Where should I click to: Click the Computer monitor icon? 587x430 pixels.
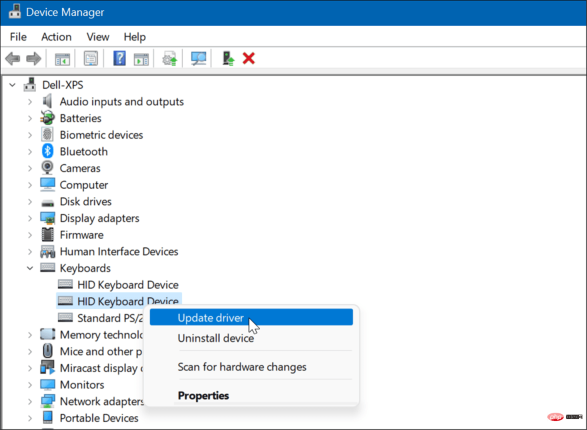[x=48, y=184]
